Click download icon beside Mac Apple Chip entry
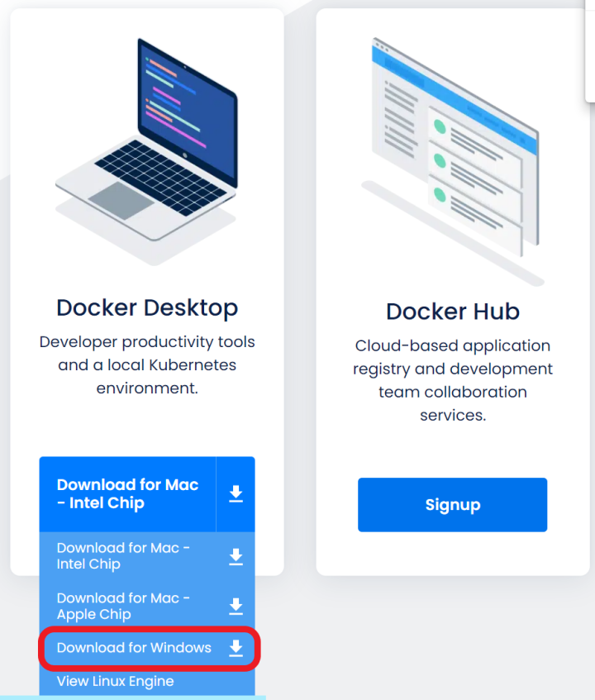Screen dimensions: 595x700 [236, 606]
